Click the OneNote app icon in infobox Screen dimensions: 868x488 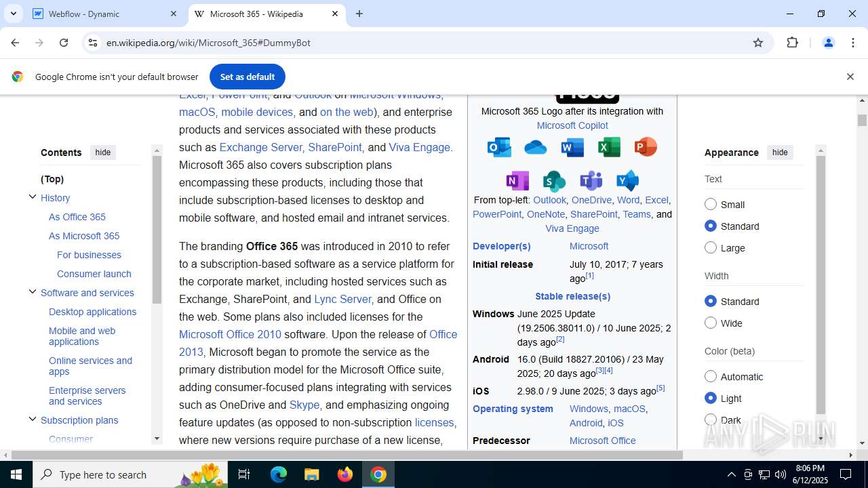pyautogui.click(x=517, y=181)
